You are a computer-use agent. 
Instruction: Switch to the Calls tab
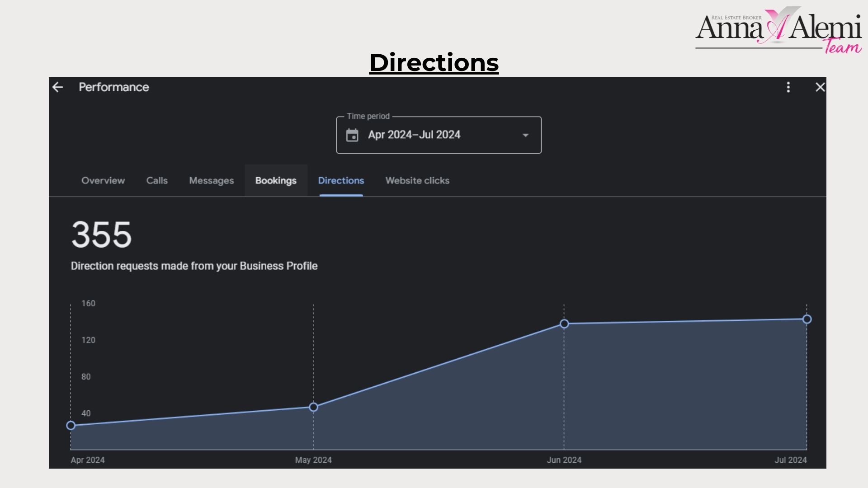pos(157,180)
